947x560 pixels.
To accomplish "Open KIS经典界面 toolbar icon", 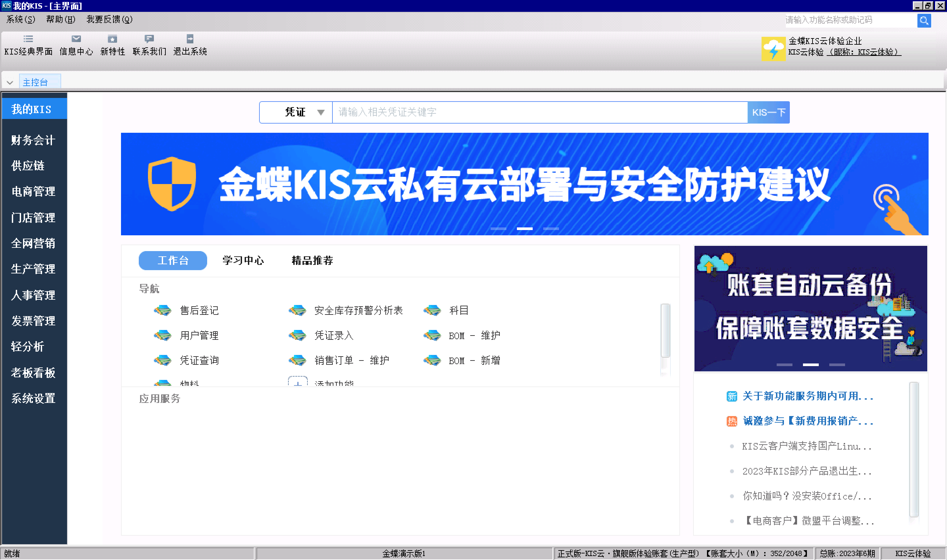I will click(28, 38).
